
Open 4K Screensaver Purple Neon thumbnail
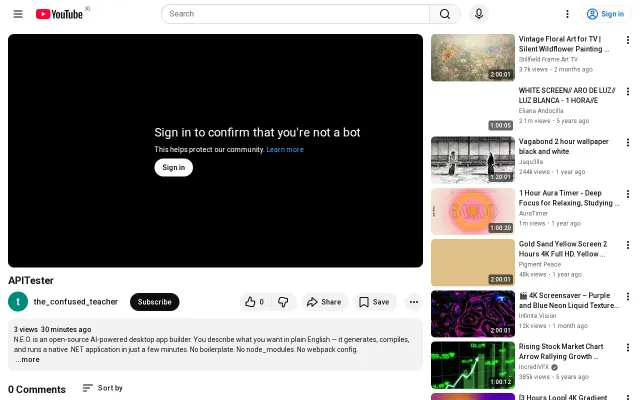pyautogui.click(x=473, y=313)
